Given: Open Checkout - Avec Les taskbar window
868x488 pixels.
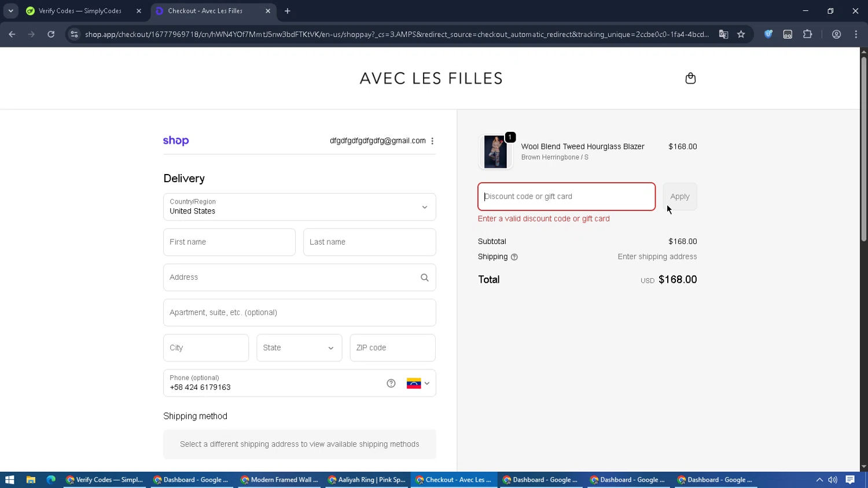Looking at the screenshot, I should click(x=454, y=480).
